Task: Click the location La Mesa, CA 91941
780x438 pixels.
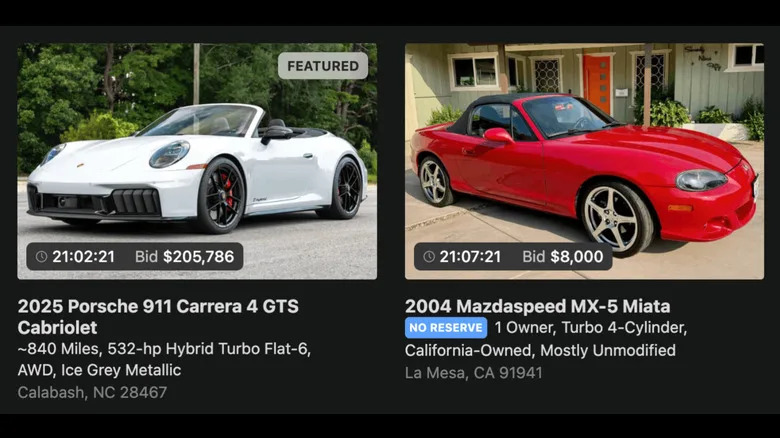Action: (x=474, y=372)
